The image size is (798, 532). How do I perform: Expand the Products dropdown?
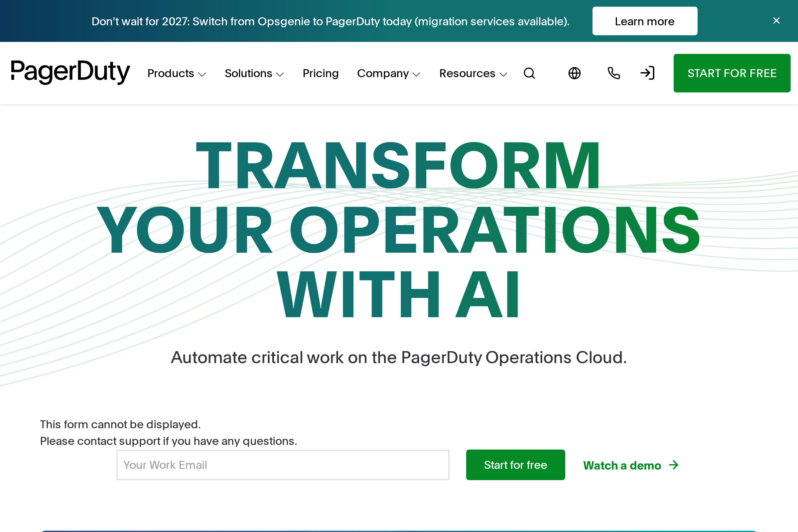click(177, 73)
